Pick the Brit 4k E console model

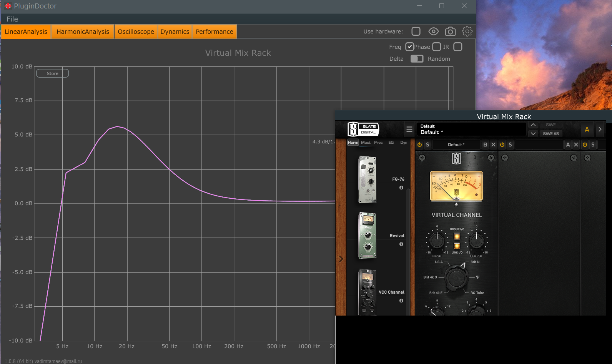[436, 293]
